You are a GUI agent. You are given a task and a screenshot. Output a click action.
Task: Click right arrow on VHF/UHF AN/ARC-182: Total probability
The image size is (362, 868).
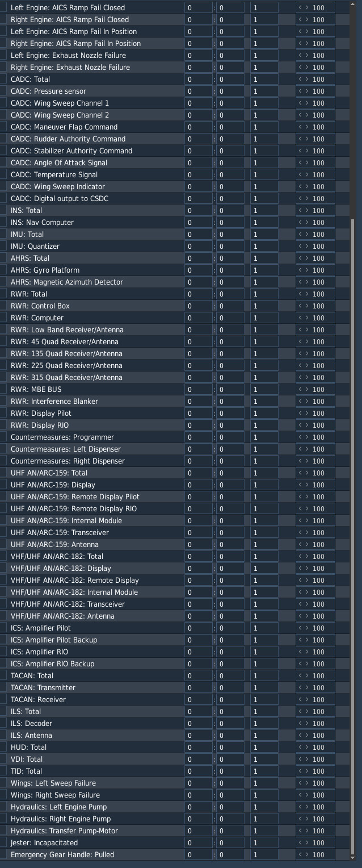click(307, 556)
